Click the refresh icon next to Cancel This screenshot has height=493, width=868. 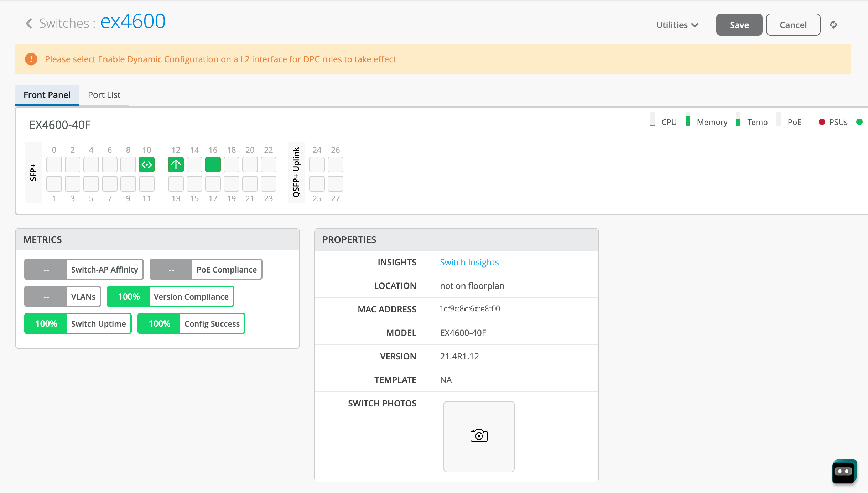833,25
